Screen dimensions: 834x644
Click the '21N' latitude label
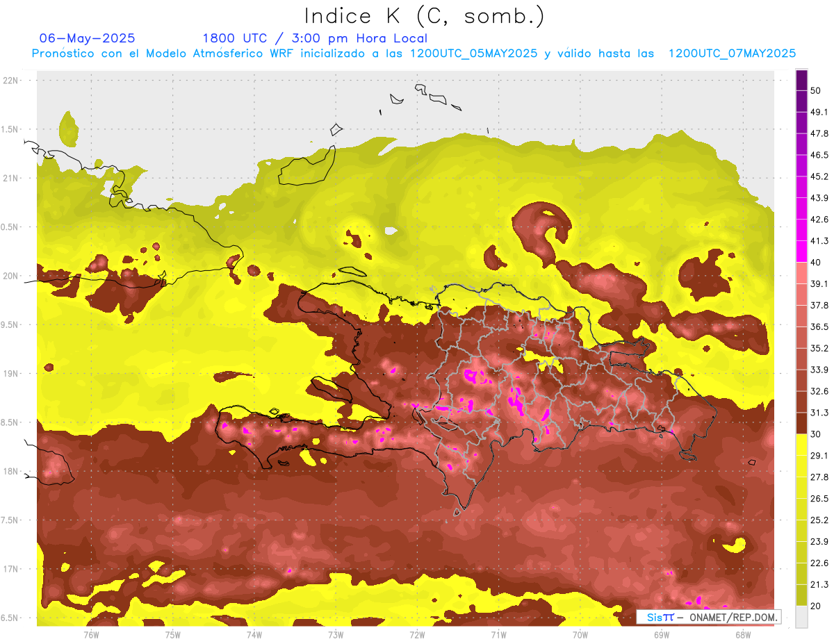(12, 178)
